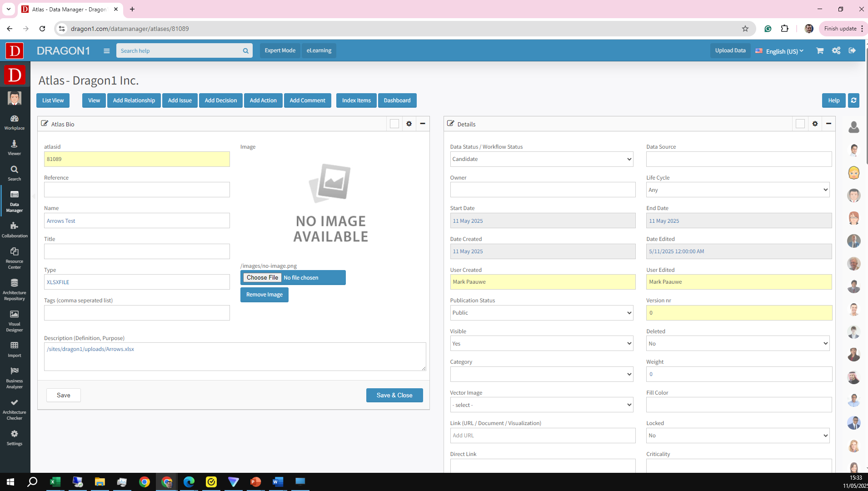The image size is (868, 491).
Task: Open Architecture Repository from sidebar
Action: pyautogui.click(x=15, y=290)
